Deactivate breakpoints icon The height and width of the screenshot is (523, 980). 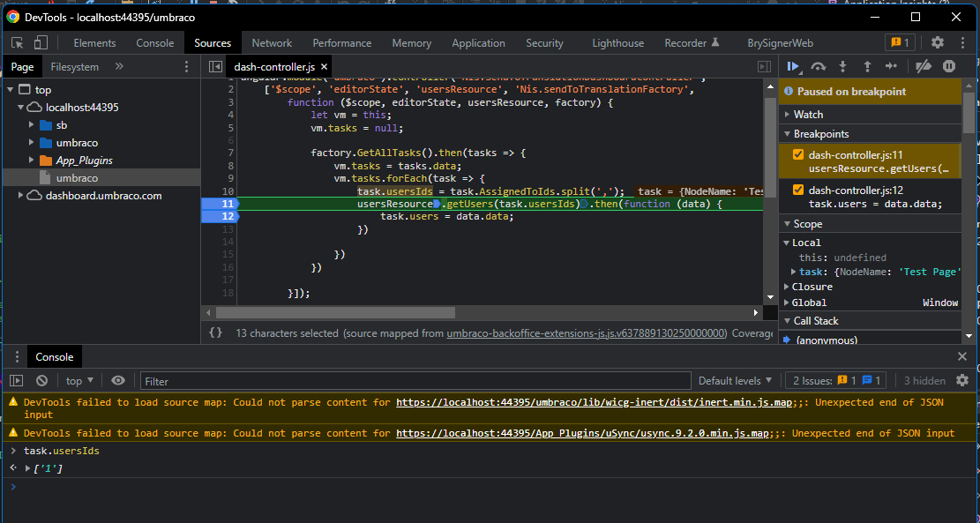pos(924,66)
